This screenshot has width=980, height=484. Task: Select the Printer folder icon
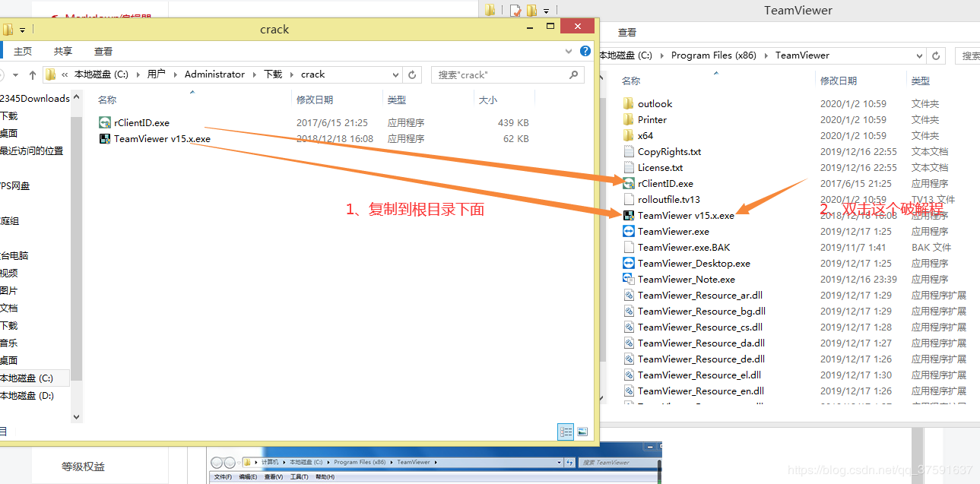(628, 119)
